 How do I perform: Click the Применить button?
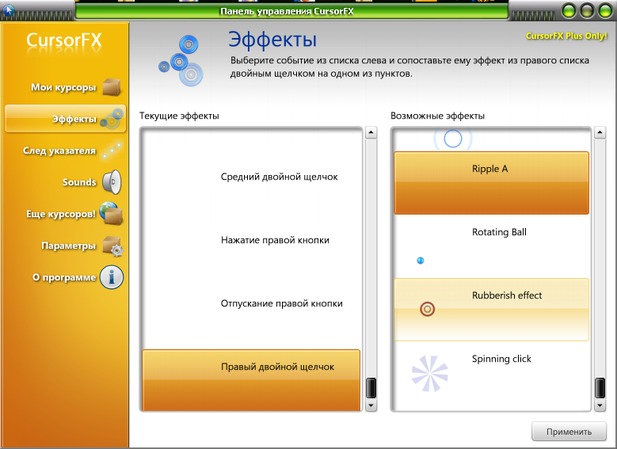tap(569, 432)
